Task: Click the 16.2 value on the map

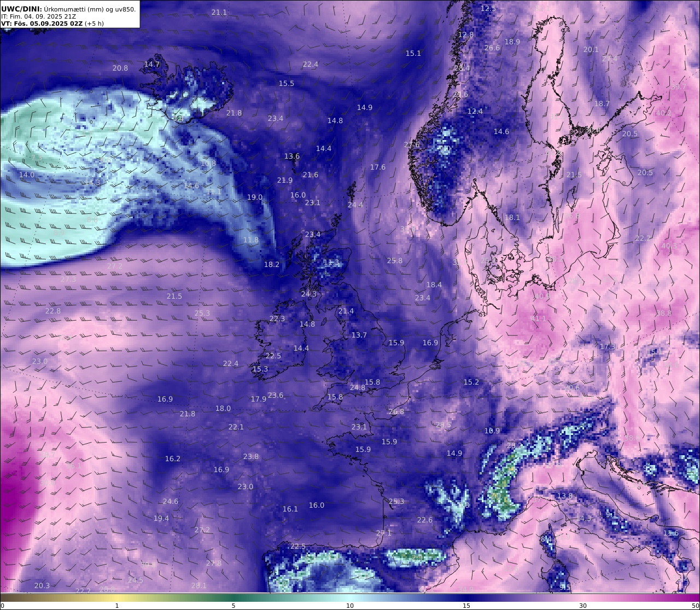Action: [173, 458]
